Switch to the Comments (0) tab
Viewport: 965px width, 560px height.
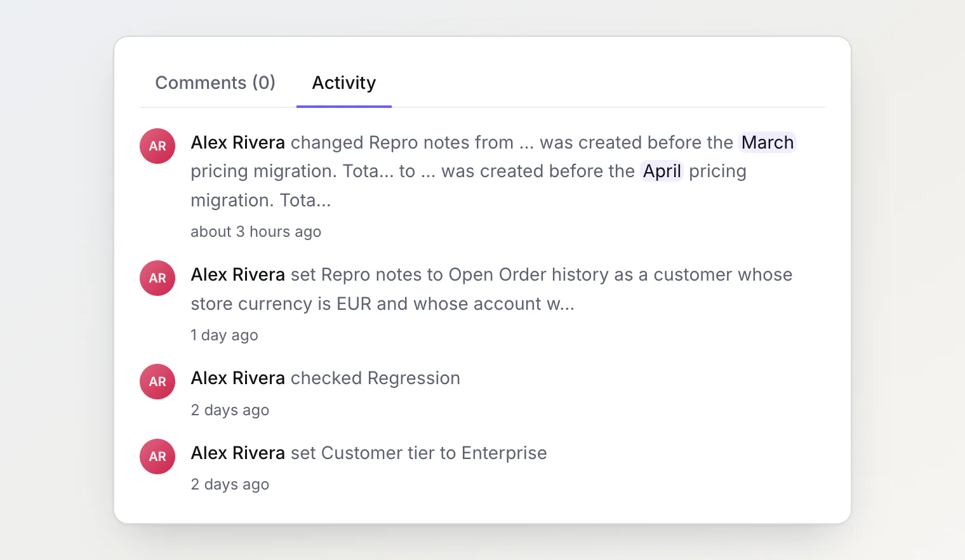215,83
